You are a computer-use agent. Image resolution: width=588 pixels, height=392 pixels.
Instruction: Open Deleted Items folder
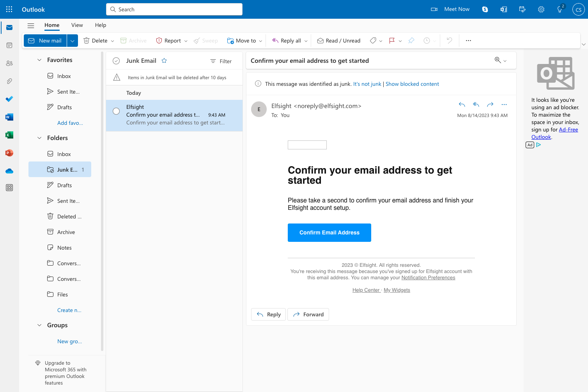[x=60, y=216]
